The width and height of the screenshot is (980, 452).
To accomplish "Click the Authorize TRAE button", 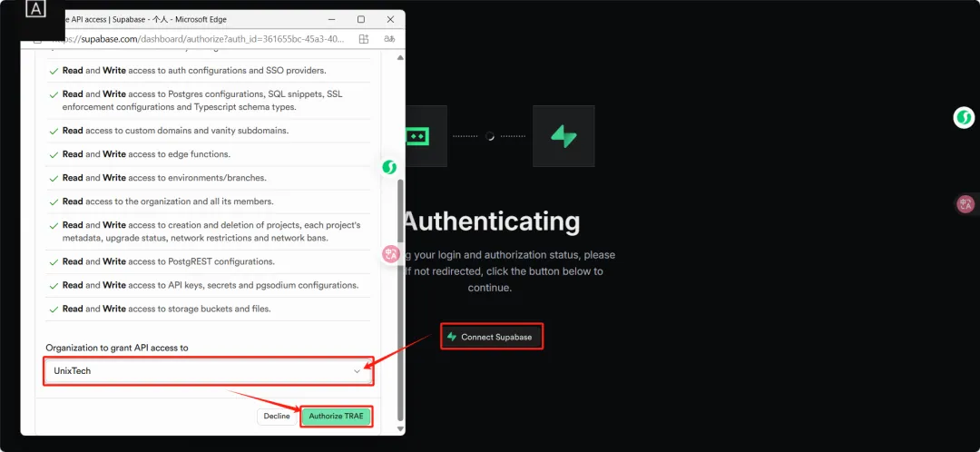I will click(x=336, y=417).
